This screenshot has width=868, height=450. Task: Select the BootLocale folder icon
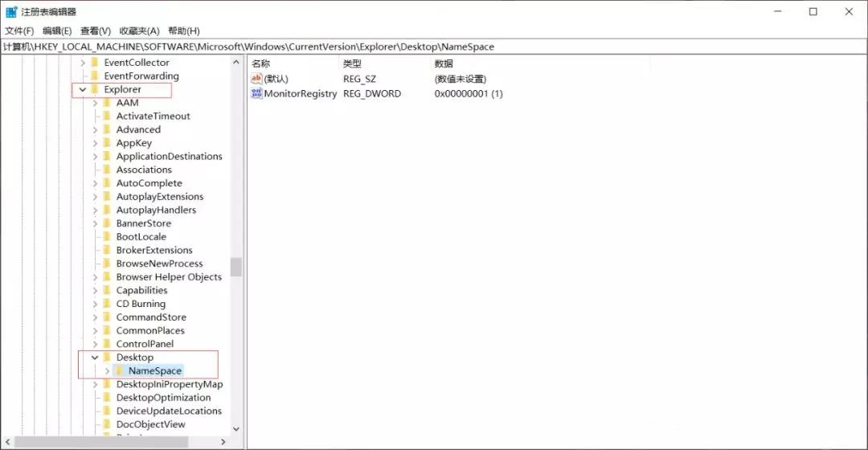tap(107, 236)
